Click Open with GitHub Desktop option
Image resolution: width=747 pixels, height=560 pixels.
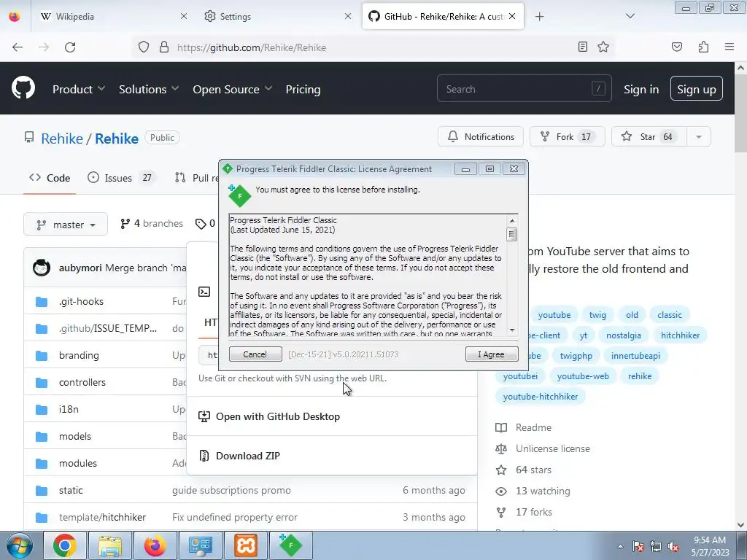pyautogui.click(x=332, y=416)
